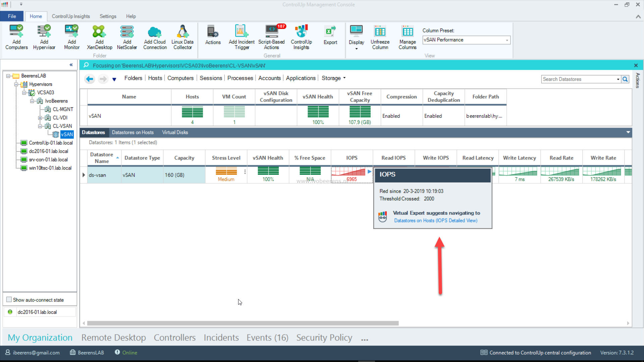Click the horizontal scrollbar in datastore grid

(243, 323)
